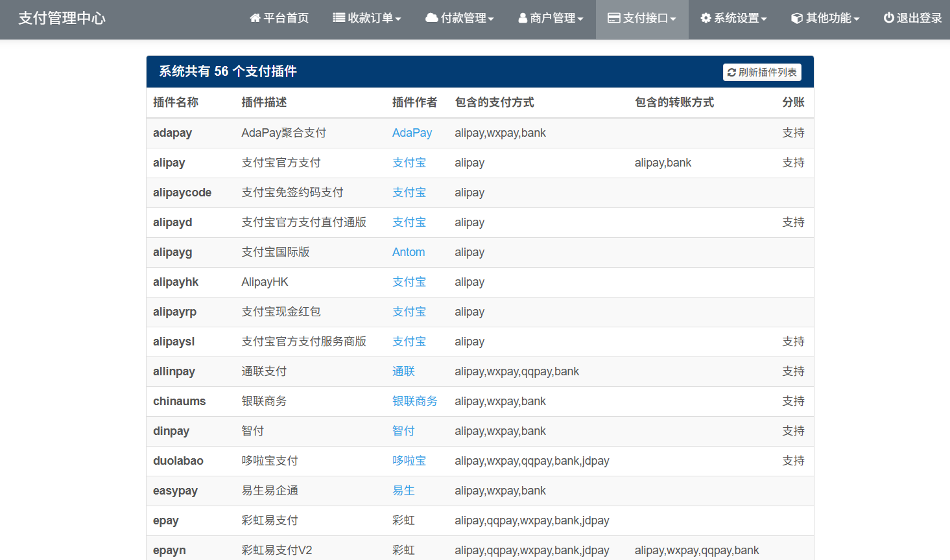Open the AdaPay author link
The image size is (950, 560).
pos(412,133)
